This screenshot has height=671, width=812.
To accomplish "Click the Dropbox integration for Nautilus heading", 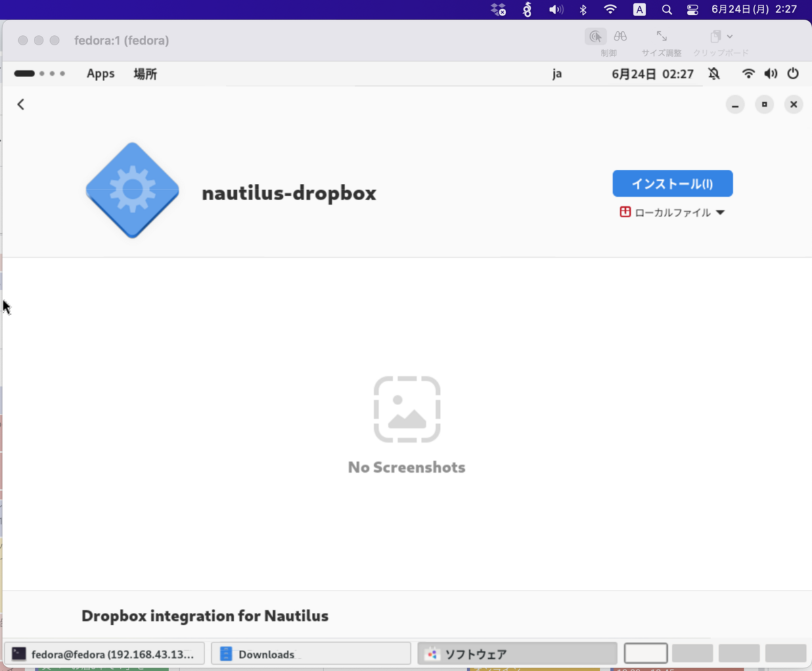I will point(205,616).
